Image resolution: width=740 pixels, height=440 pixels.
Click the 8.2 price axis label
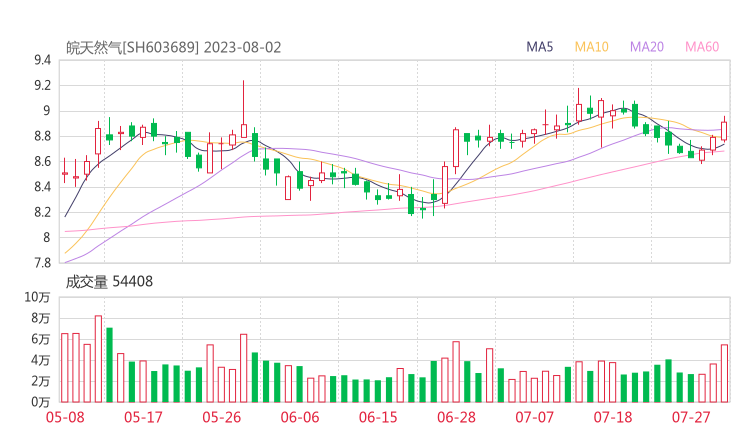coord(42,212)
